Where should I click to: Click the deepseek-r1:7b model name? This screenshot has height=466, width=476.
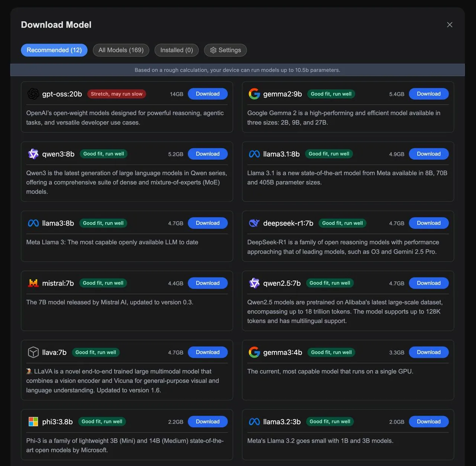(288, 223)
